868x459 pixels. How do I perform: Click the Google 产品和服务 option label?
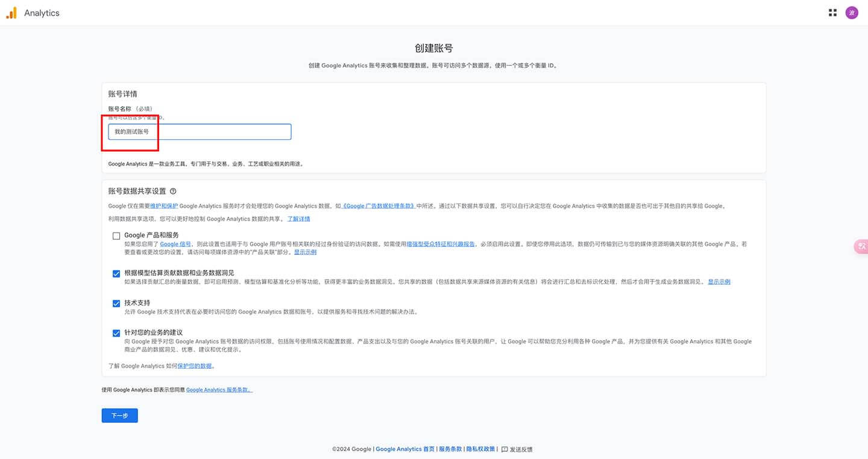[x=151, y=236]
